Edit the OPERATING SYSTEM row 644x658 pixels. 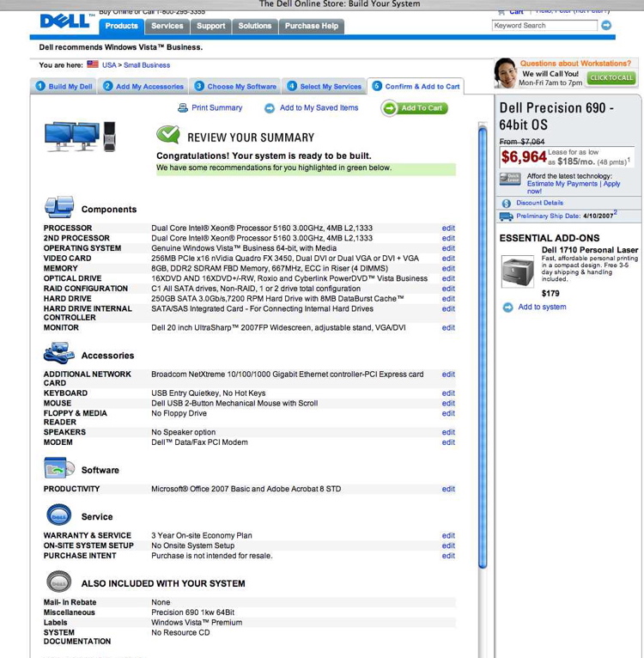448,248
